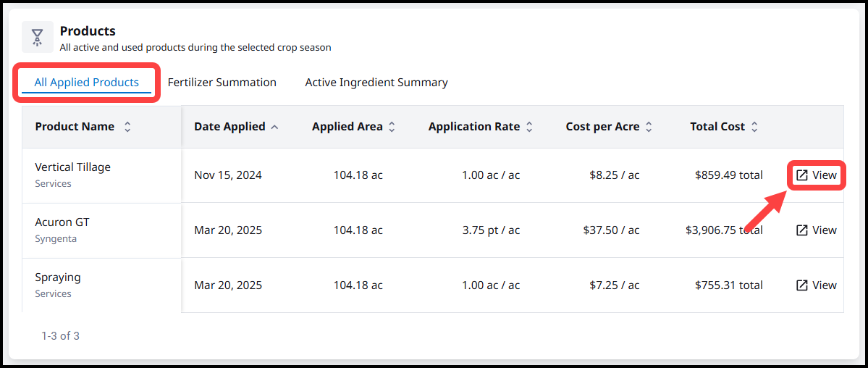
Task: Click the Date Applied column header
Action: click(x=229, y=127)
